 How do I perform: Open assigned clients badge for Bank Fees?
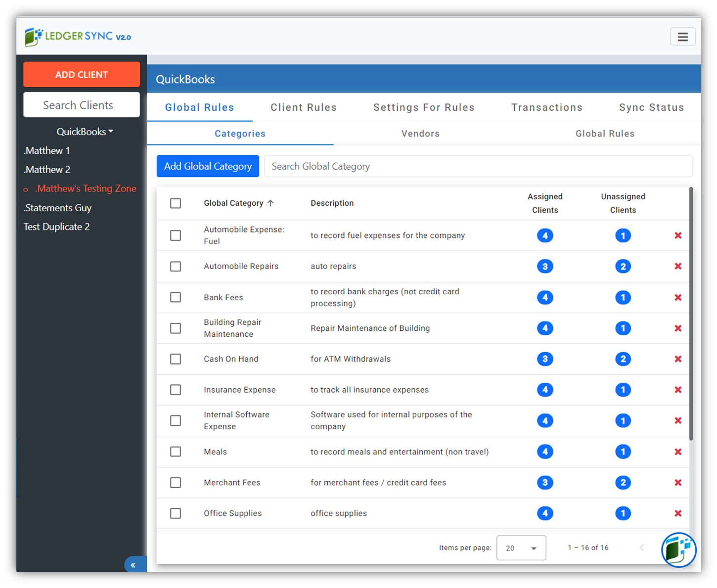pyautogui.click(x=545, y=297)
